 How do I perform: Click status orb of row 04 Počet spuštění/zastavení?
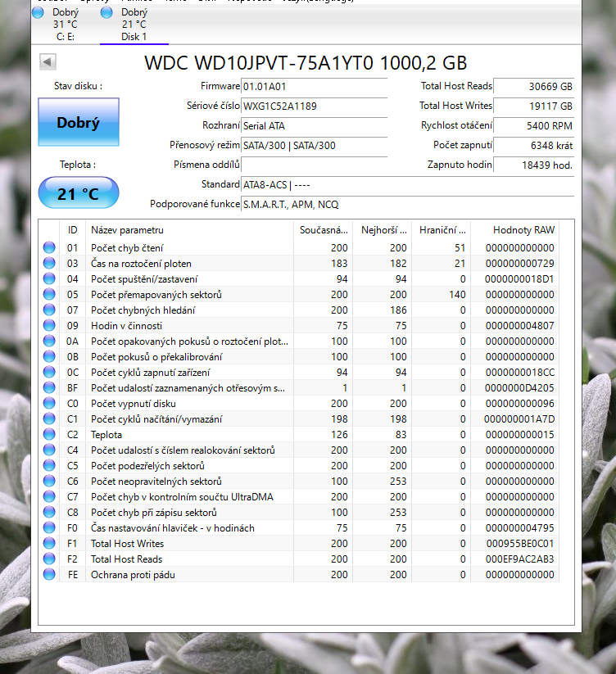[49, 278]
